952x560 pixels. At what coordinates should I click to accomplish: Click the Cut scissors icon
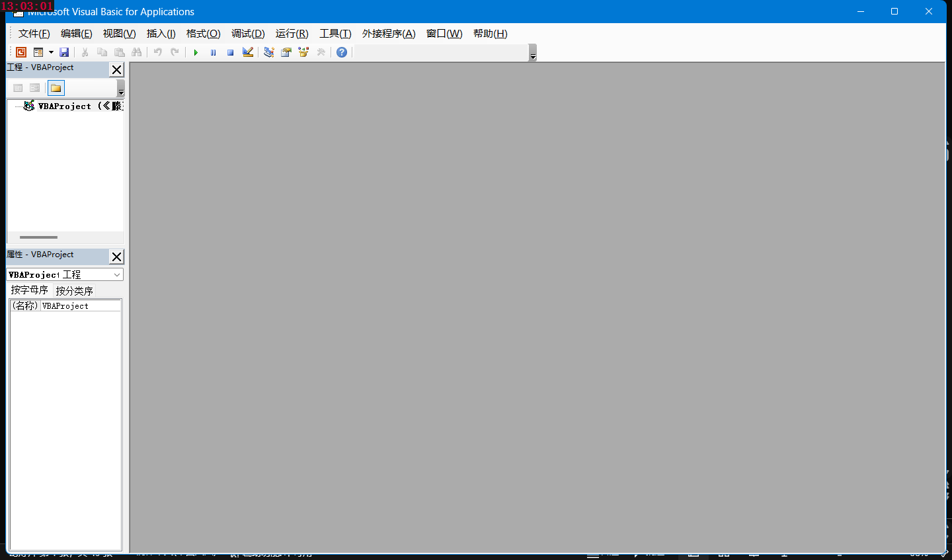tap(85, 52)
